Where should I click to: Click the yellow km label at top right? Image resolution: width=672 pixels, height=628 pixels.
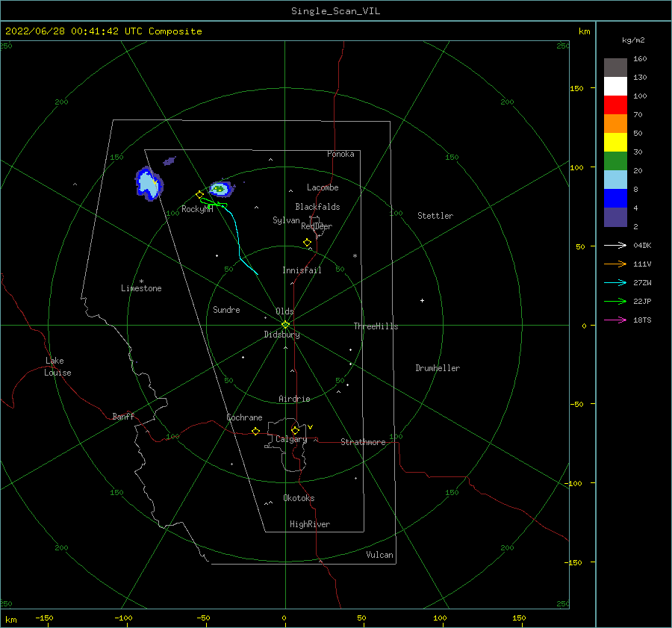tap(584, 31)
